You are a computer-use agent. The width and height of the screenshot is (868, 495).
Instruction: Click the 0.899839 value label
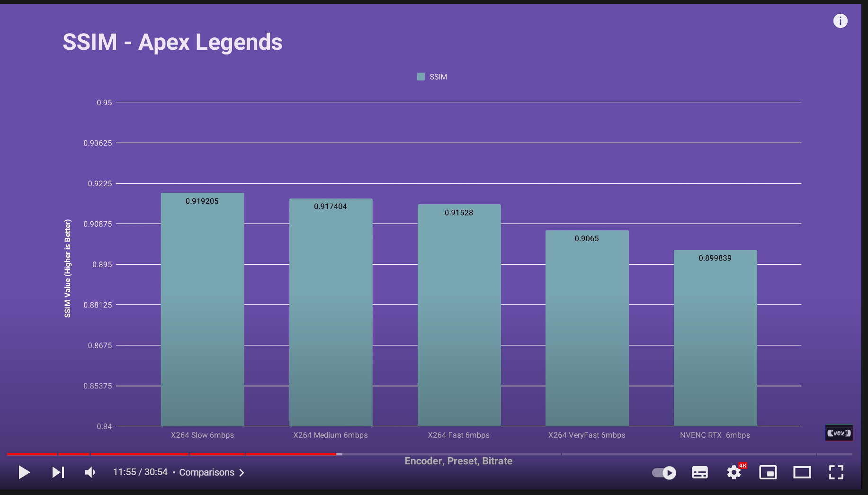point(715,258)
